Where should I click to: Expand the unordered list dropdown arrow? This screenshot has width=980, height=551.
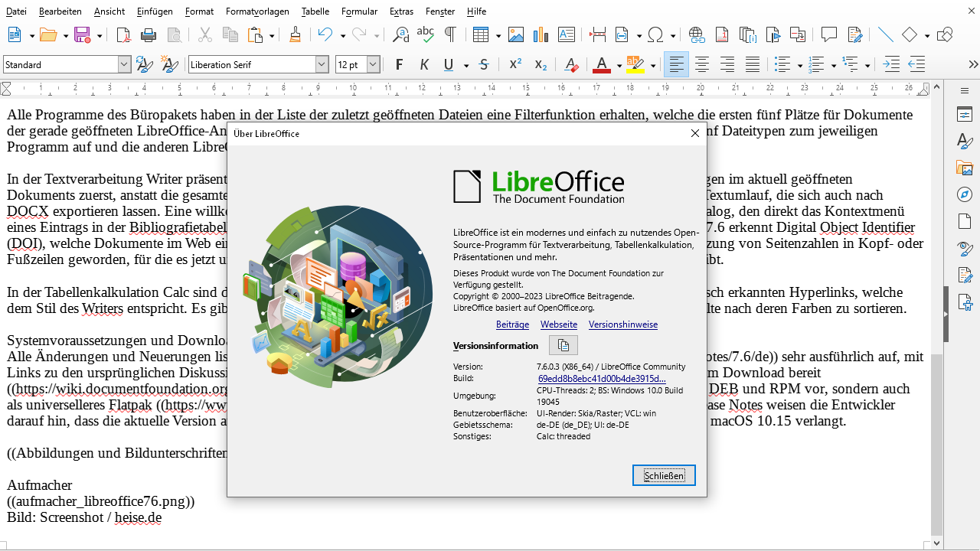(x=799, y=66)
